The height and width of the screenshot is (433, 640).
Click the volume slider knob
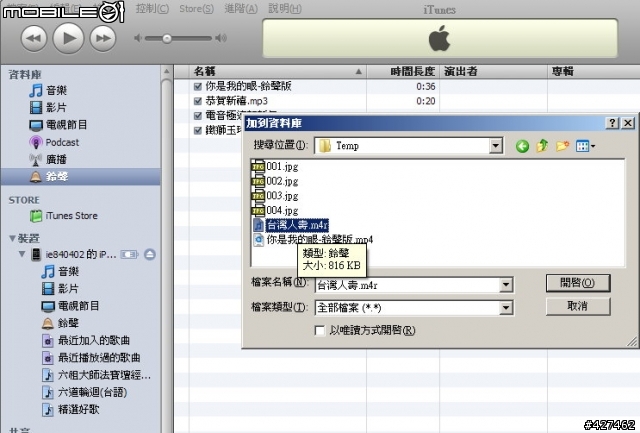(167, 39)
